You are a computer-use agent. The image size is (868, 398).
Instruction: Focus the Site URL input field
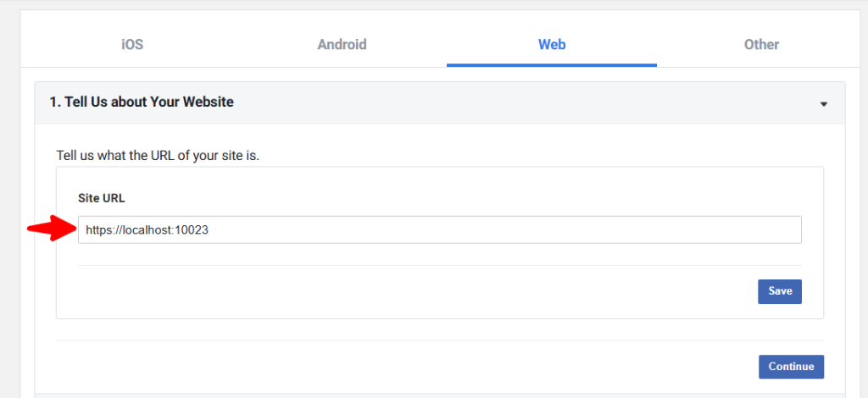439,229
